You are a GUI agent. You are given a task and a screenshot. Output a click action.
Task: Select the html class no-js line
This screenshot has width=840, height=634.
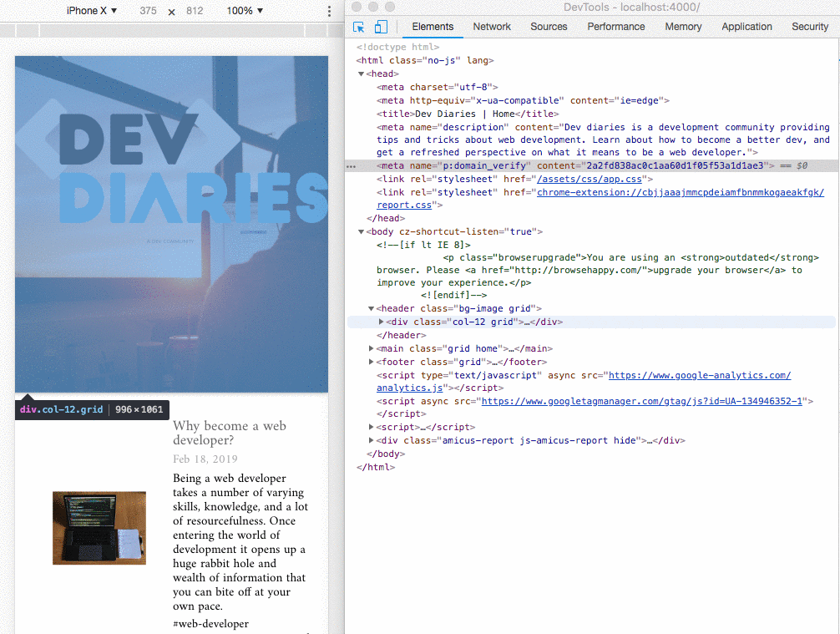(x=425, y=60)
